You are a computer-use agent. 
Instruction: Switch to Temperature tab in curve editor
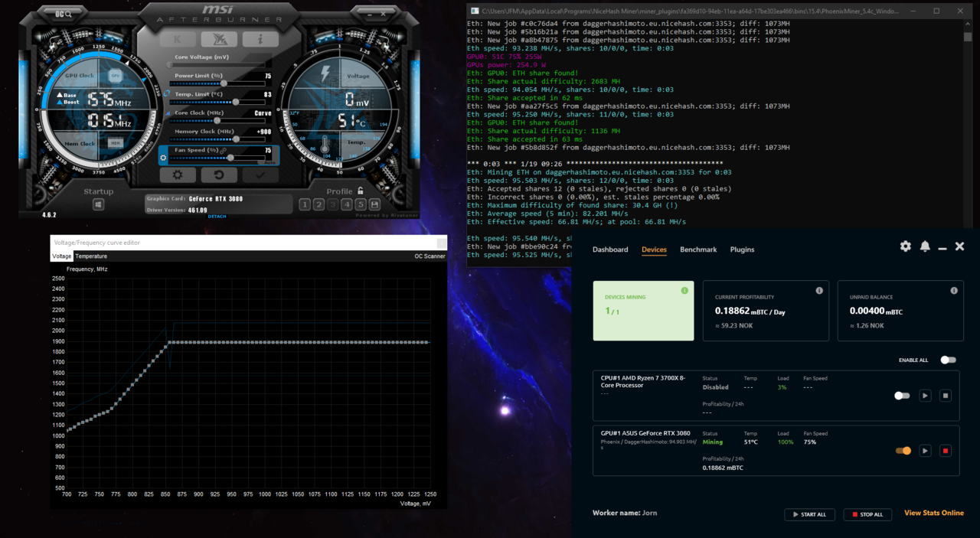point(91,256)
